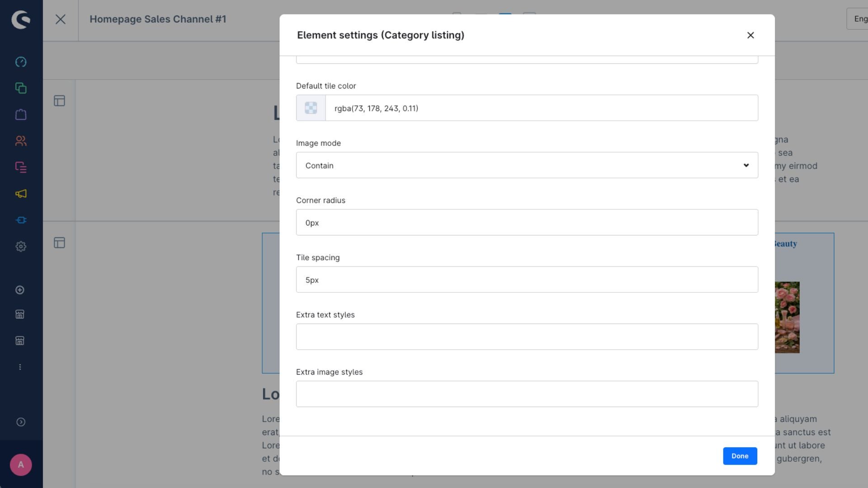Image resolution: width=868 pixels, height=488 pixels.
Task: Click the Default tile color swatch
Action: [x=311, y=108]
